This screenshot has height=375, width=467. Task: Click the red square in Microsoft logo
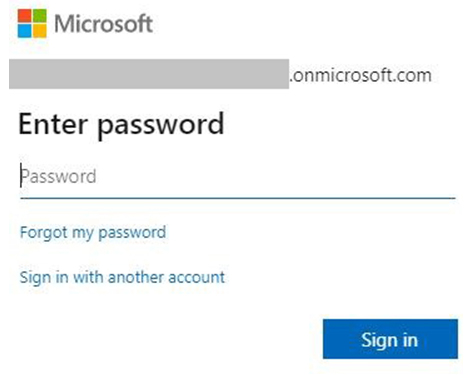24,16
